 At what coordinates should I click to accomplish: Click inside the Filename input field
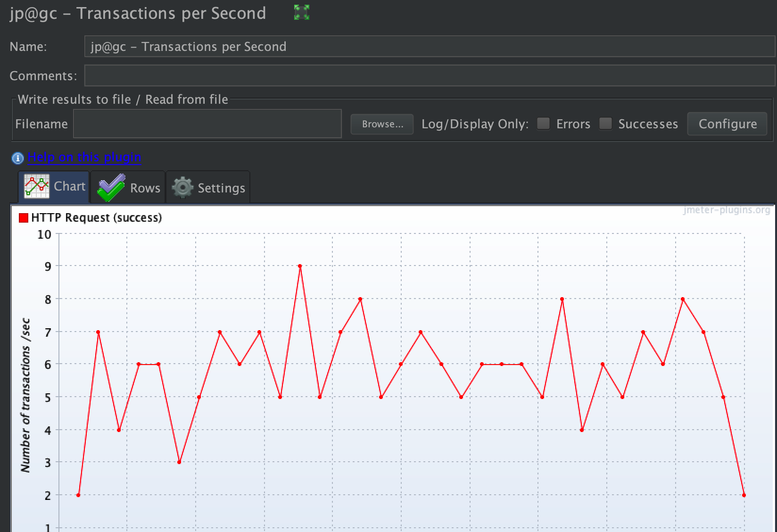tap(207, 123)
